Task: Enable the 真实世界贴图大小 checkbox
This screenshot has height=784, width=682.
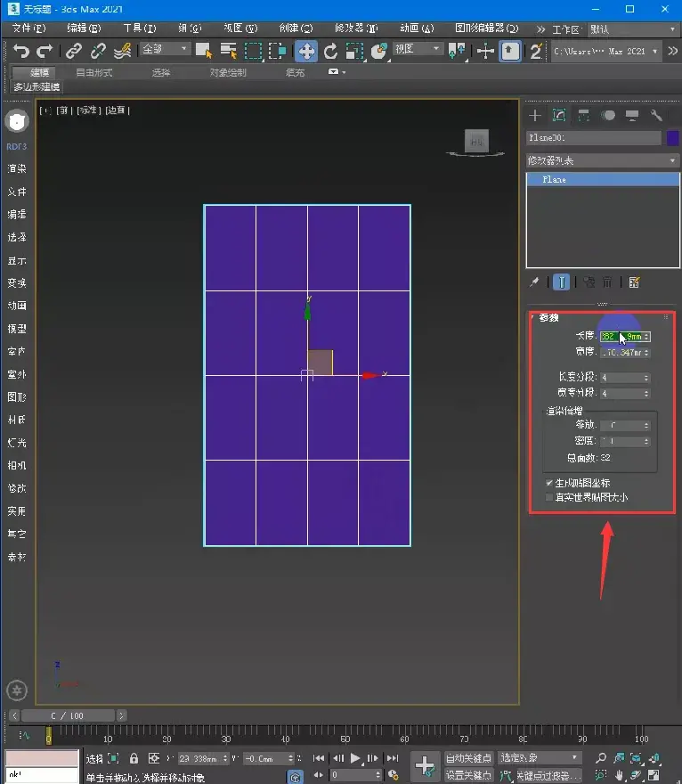Action: 548,497
